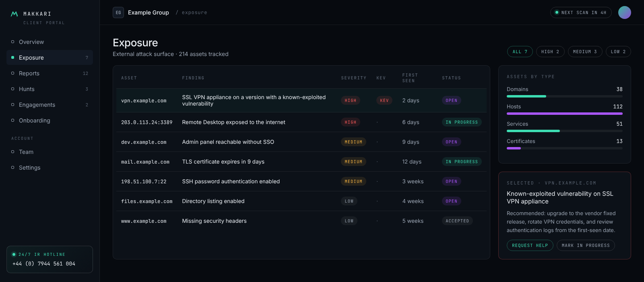Click IN PROGRESS status for Remote Desktop

(462, 122)
